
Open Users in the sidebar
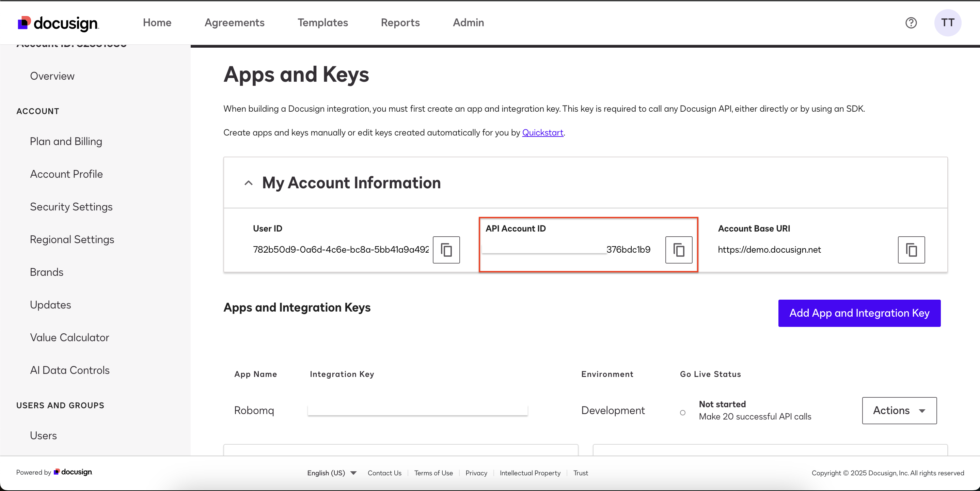pos(43,436)
